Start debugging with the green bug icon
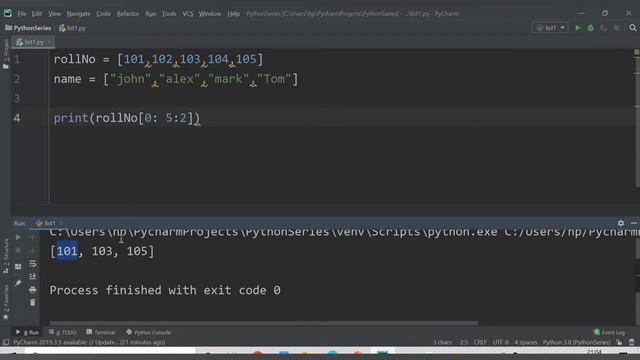 tap(591, 28)
